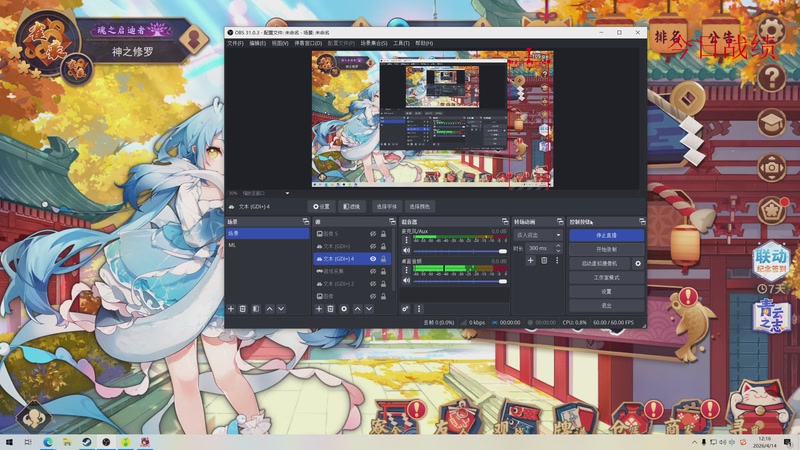Delete the scene transition with trash icon
The height and width of the screenshot is (450, 800).
[x=544, y=260]
